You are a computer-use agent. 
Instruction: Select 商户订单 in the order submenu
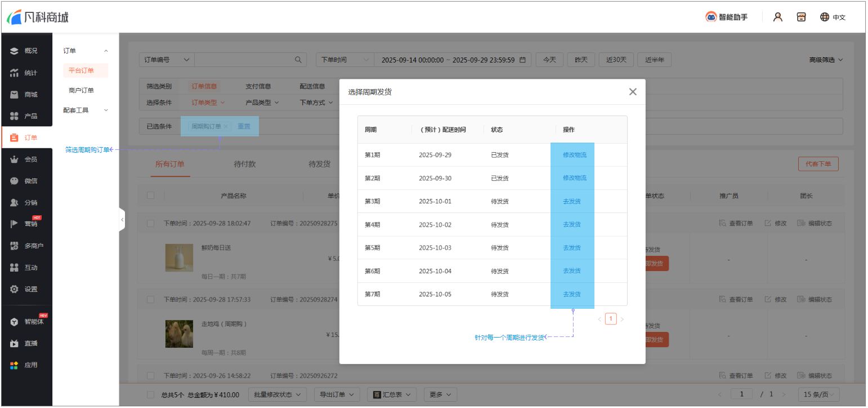click(81, 90)
